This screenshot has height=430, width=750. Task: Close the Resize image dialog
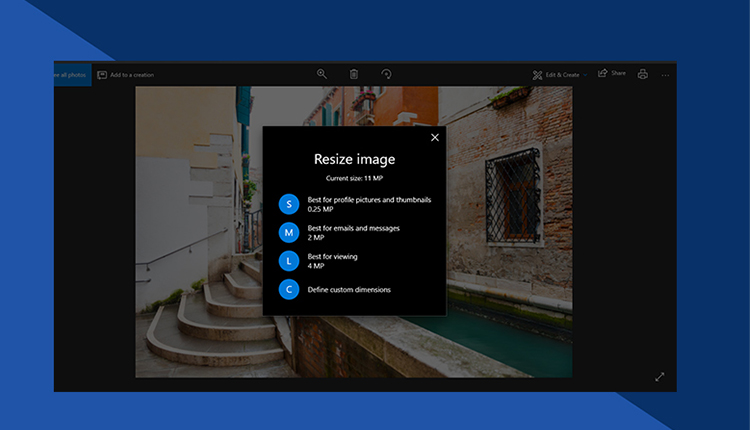(x=435, y=138)
